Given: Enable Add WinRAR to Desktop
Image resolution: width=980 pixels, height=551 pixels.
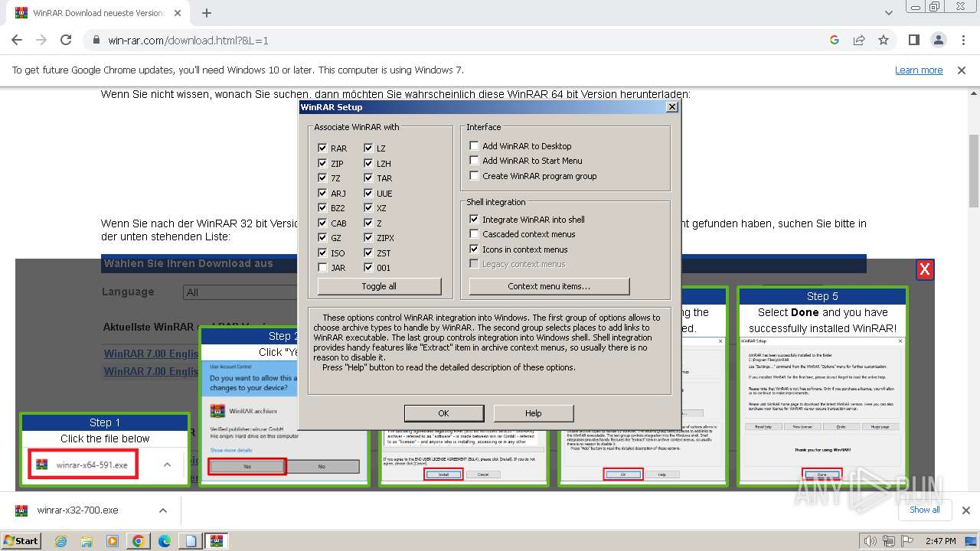Looking at the screenshot, I should (474, 146).
